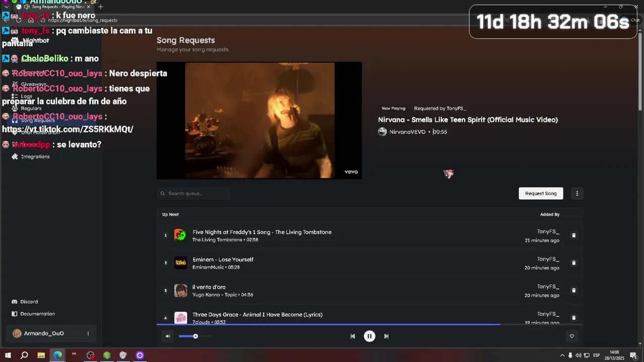Click 'EminemMusic • 05:28' subtitle
The image size is (644, 362).
tap(216, 267)
